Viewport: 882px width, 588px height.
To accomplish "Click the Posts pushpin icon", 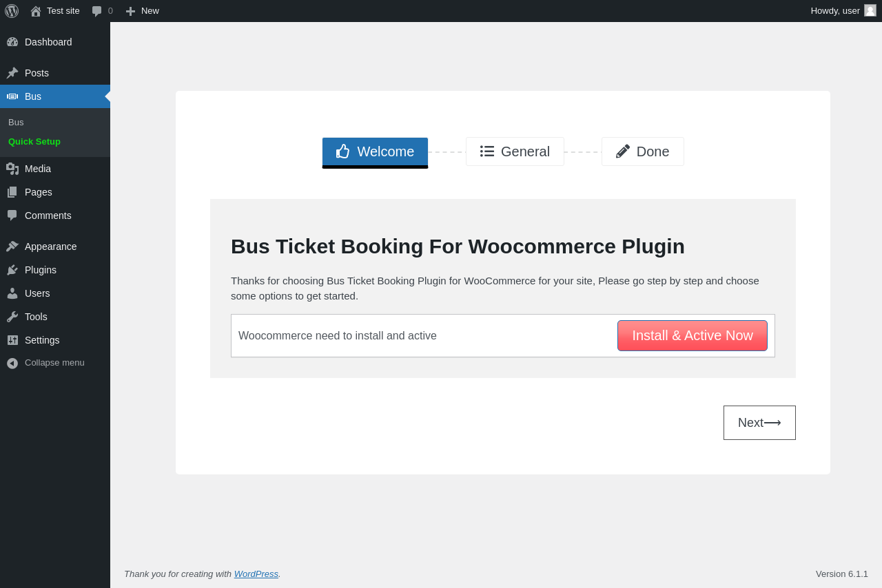I will point(12,73).
